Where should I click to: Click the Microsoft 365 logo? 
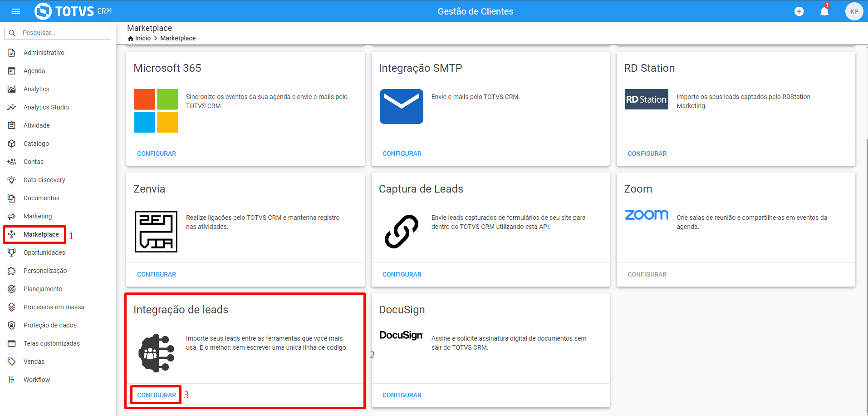[x=156, y=111]
